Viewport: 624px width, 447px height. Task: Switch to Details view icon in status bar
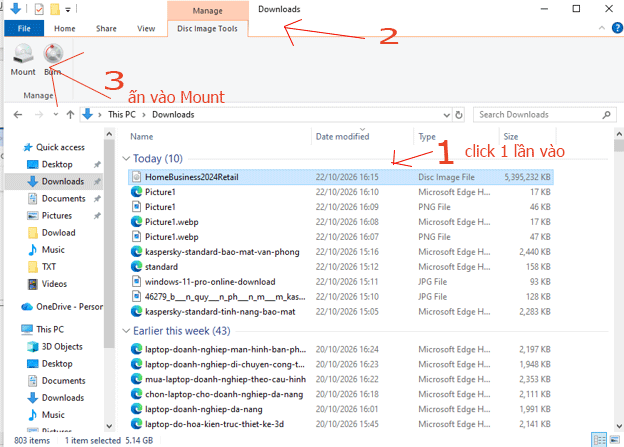[599, 440]
